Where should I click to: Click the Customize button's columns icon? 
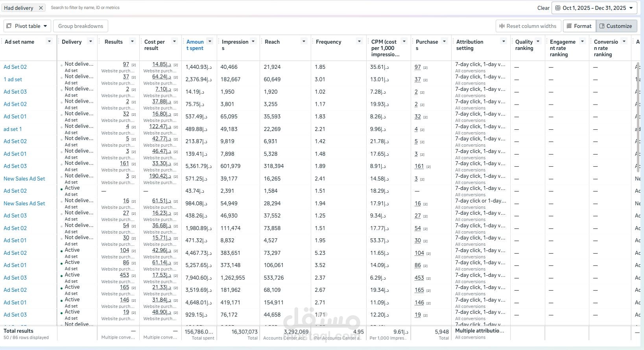point(602,26)
